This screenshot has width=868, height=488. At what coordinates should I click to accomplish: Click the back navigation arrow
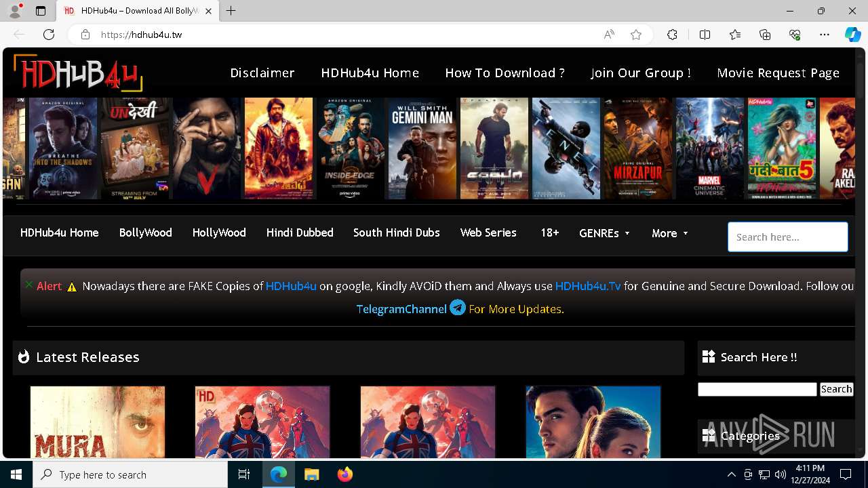(19, 35)
